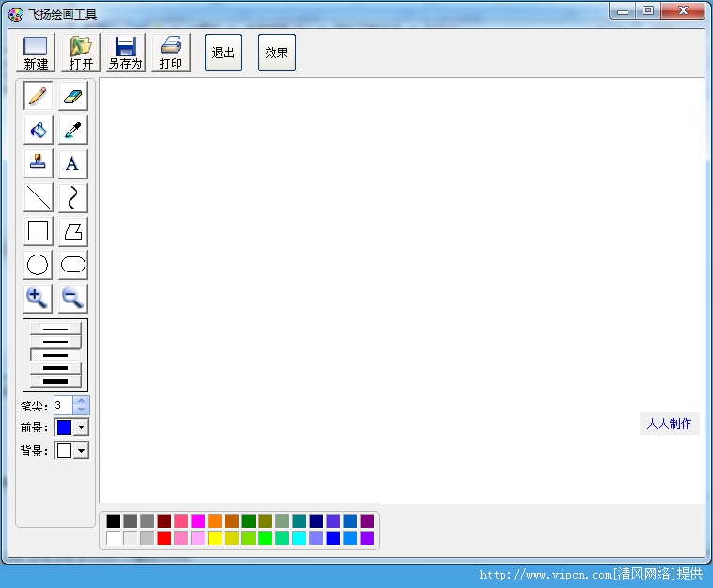
Task: Select the Text tool (A)
Action: [72, 163]
